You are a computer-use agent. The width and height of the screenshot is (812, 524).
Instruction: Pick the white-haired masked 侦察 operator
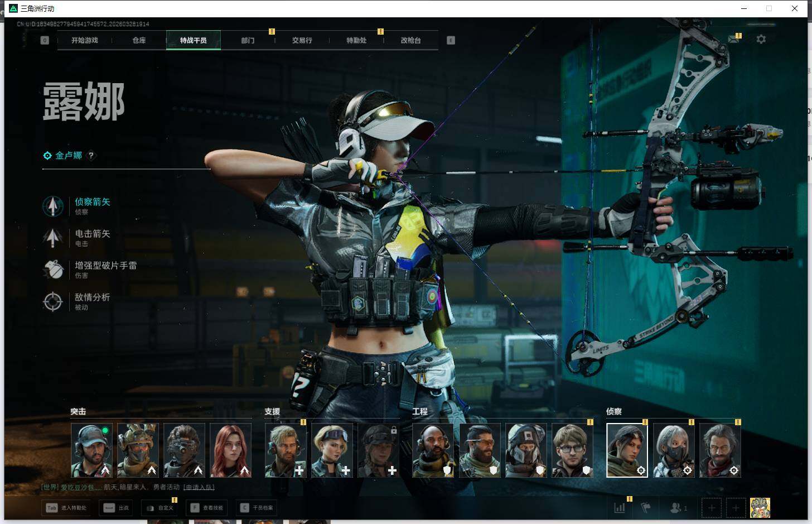pos(674,450)
